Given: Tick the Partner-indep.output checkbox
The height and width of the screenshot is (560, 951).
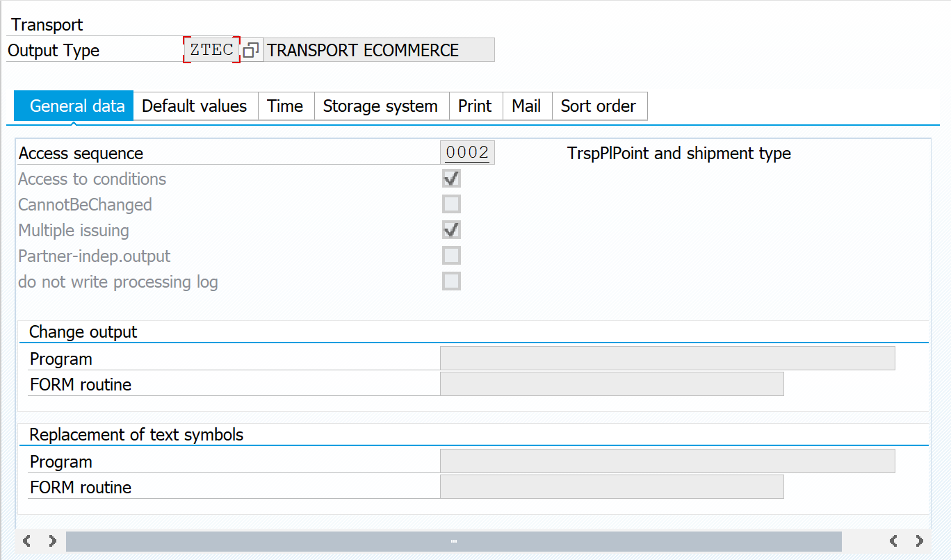Looking at the screenshot, I should click(x=451, y=256).
